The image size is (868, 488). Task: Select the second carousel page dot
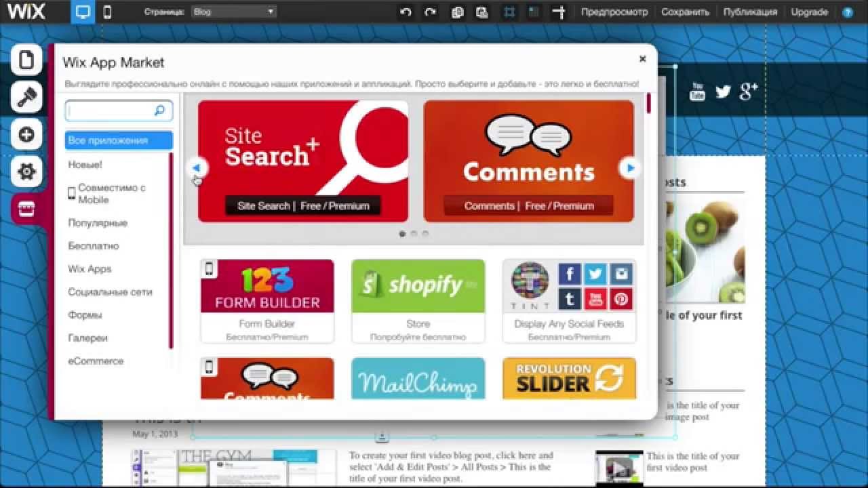(x=414, y=234)
